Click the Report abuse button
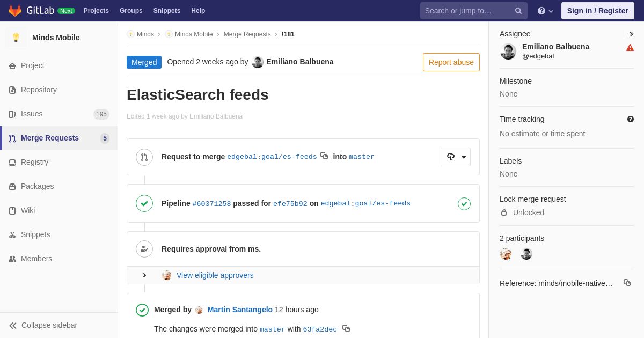Viewport: 644px width, 338px height. point(451,62)
